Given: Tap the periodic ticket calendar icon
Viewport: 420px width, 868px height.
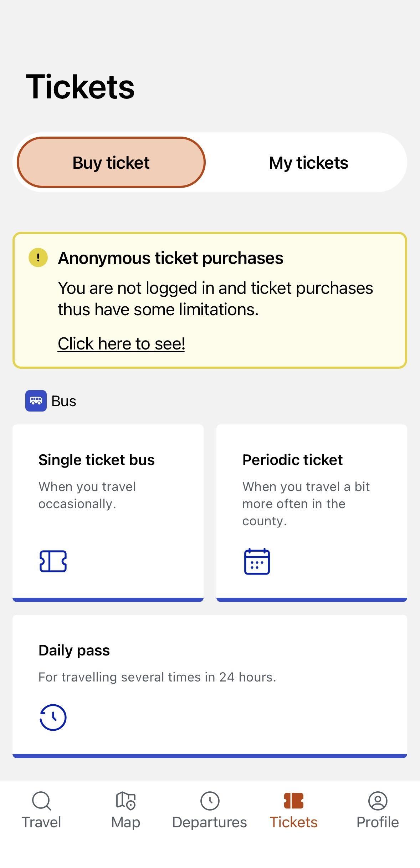Looking at the screenshot, I should 257,562.
